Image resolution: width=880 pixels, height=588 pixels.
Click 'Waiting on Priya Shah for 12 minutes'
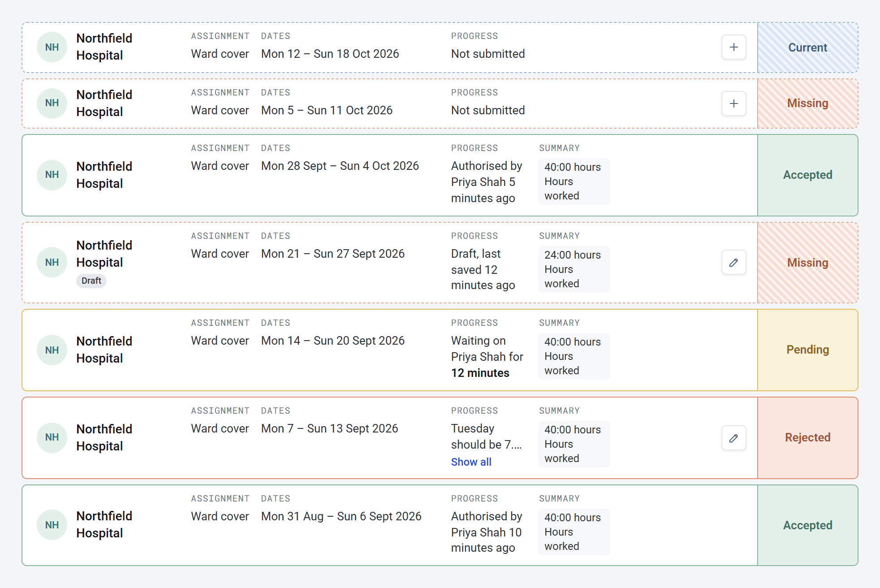pyautogui.click(x=487, y=357)
